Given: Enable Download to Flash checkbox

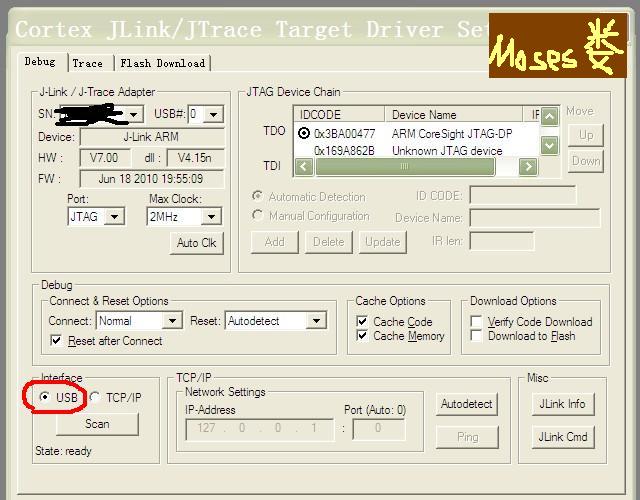Looking at the screenshot, I should (476, 336).
